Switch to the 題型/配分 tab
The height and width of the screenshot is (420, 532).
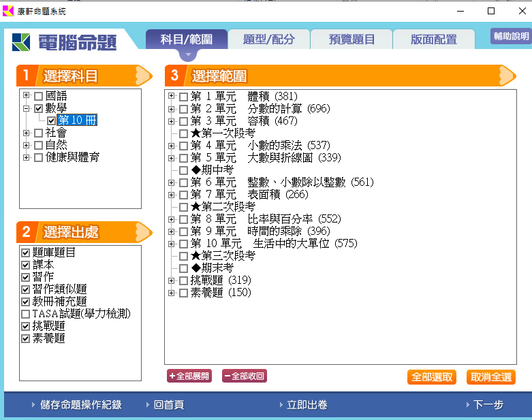tap(268, 39)
